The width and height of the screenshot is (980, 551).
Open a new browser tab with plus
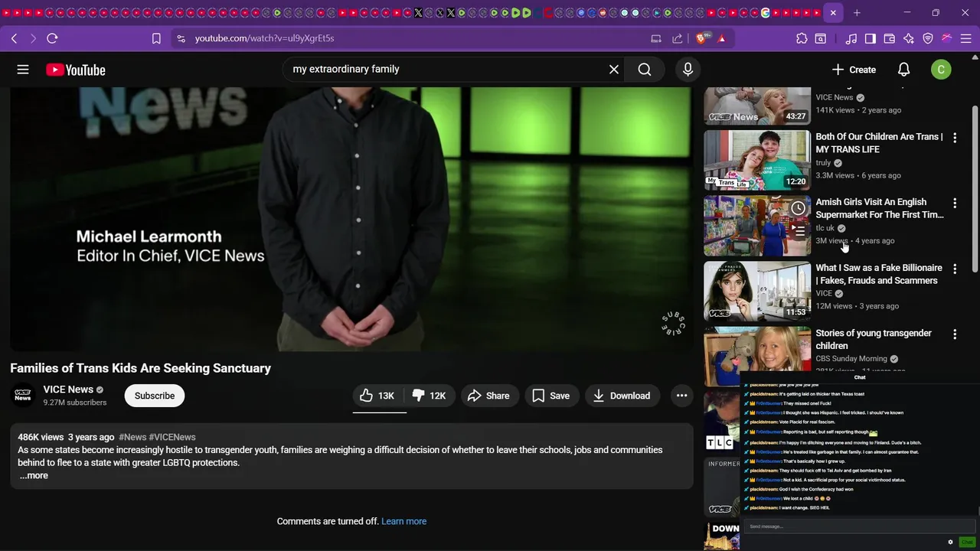pyautogui.click(x=857, y=13)
